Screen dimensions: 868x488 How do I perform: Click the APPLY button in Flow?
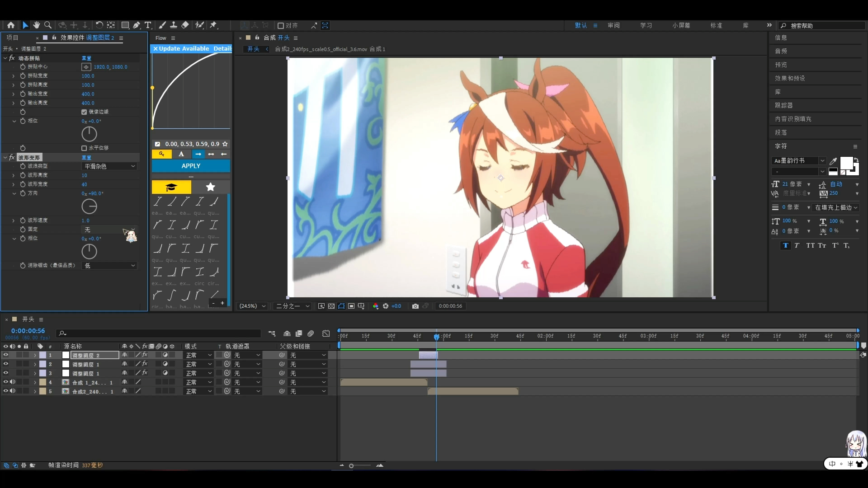pyautogui.click(x=191, y=166)
